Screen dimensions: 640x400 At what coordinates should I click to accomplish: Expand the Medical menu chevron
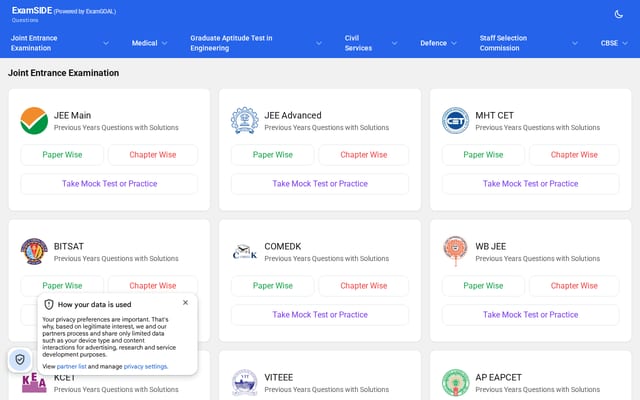pyautogui.click(x=164, y=43)
